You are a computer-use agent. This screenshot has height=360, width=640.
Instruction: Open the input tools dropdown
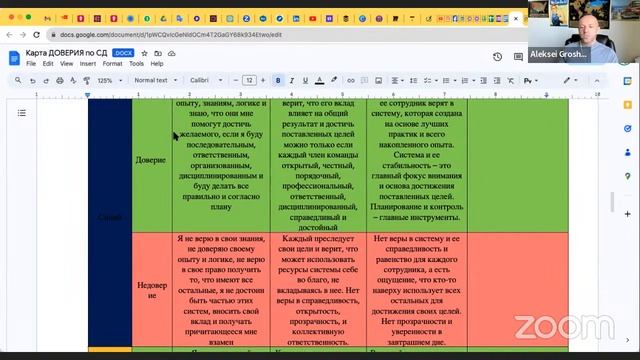click(531, 81)
